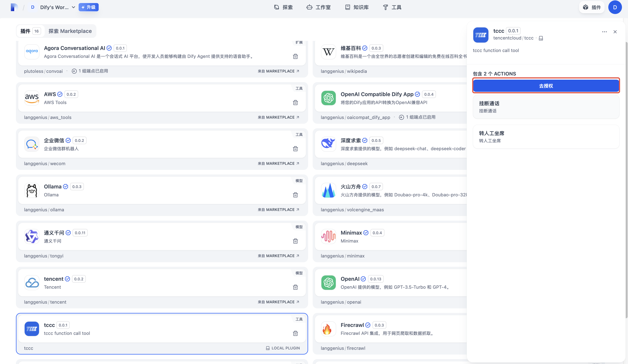Viewport: 628px width, 364px height.
Task: Delete the tencent plugin
Action: 295,287
